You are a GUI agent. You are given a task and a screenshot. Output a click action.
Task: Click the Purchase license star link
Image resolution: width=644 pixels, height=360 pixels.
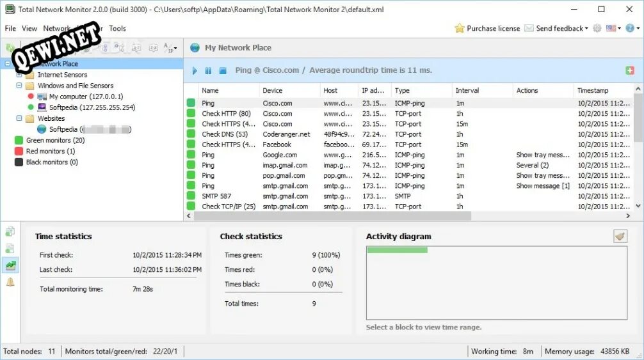click(x=487, y=28)
